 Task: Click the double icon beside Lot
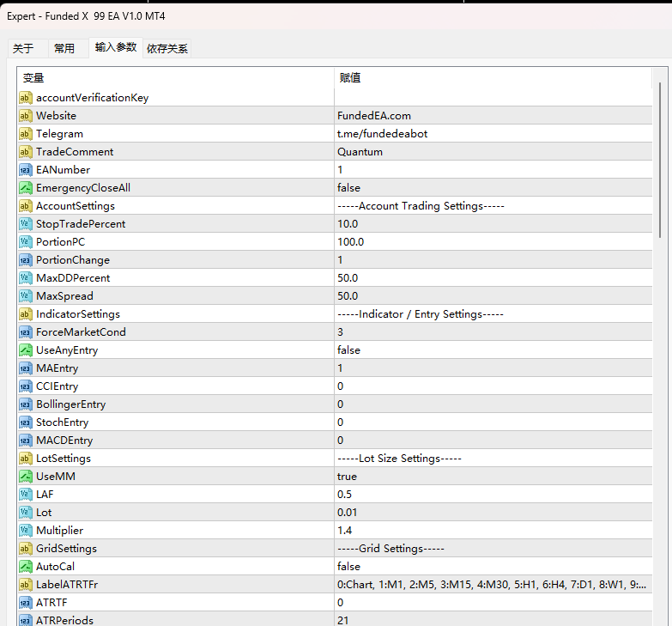point(25,513)
